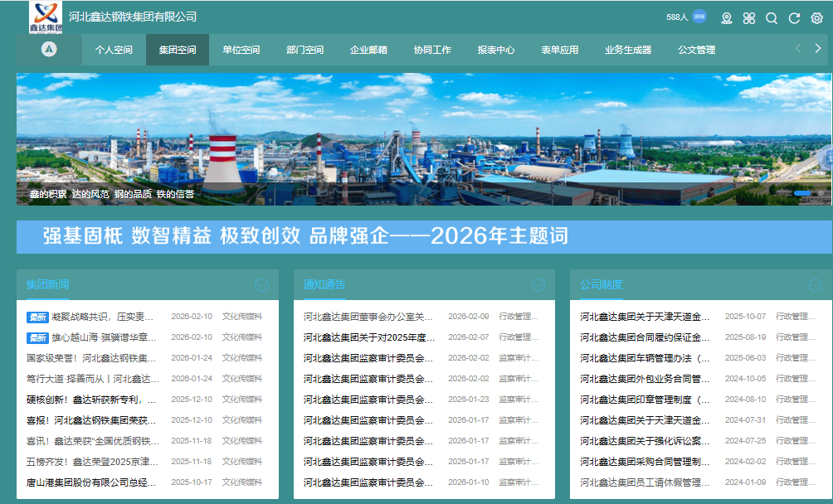Click the refresh icon in header
833x504 pixels.
pyautogui.click(x=794, y=18)
